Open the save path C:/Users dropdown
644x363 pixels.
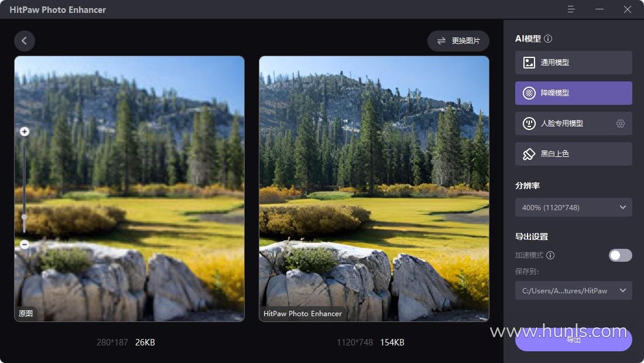click(x=573, y=290)
